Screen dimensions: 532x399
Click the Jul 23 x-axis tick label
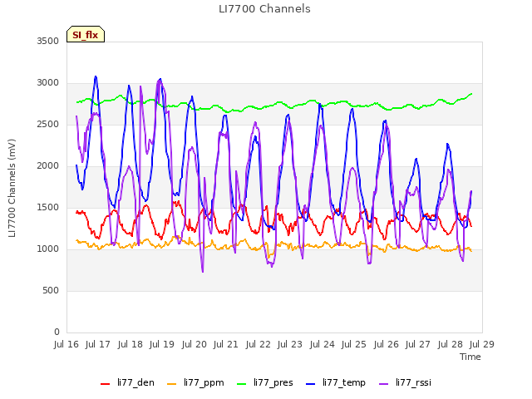290,344
